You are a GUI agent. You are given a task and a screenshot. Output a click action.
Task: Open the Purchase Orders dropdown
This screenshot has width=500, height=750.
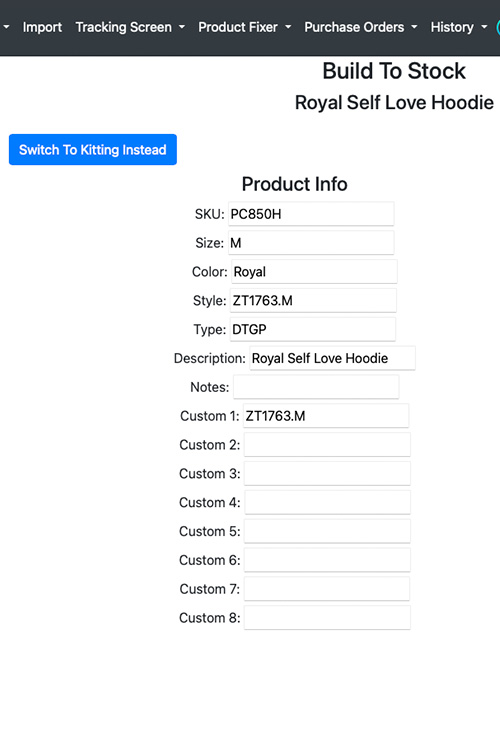point(361,27)
